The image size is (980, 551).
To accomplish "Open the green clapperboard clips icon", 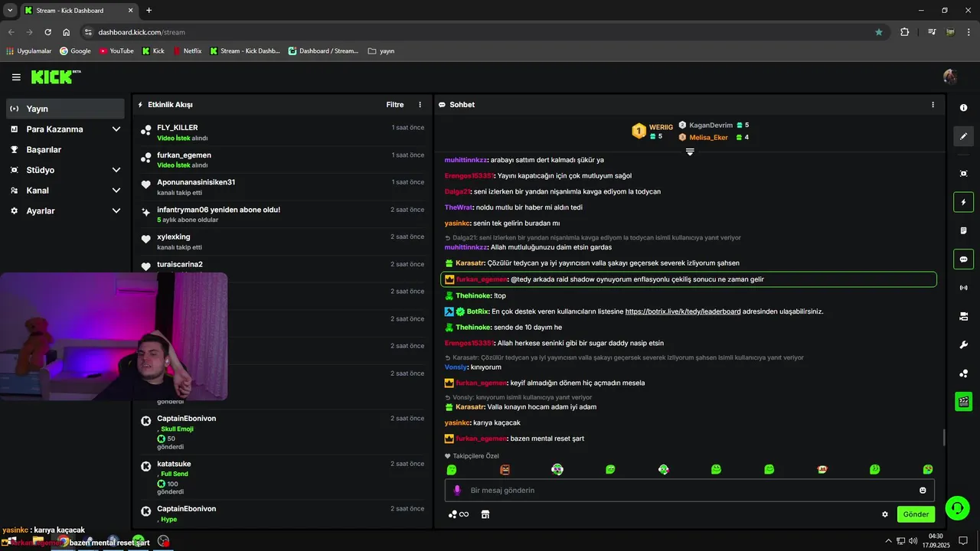I will (964, 402).
